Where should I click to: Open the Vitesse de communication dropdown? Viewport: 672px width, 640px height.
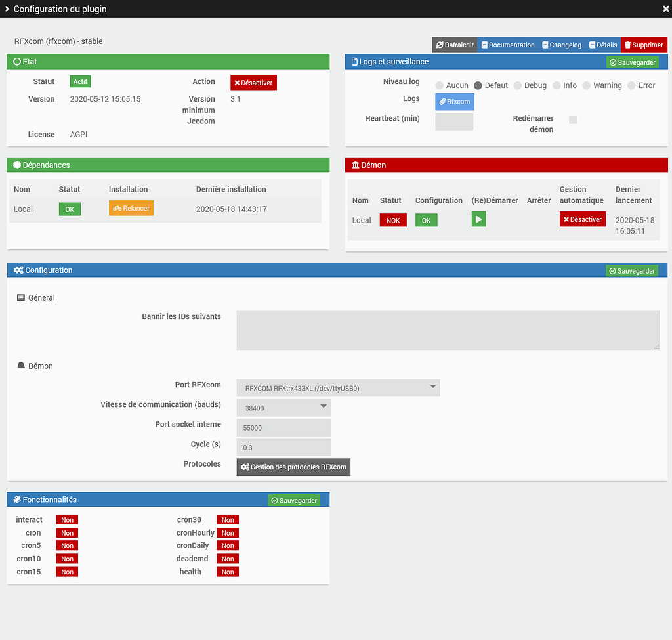pyautogui.click(x=283, y=408)
